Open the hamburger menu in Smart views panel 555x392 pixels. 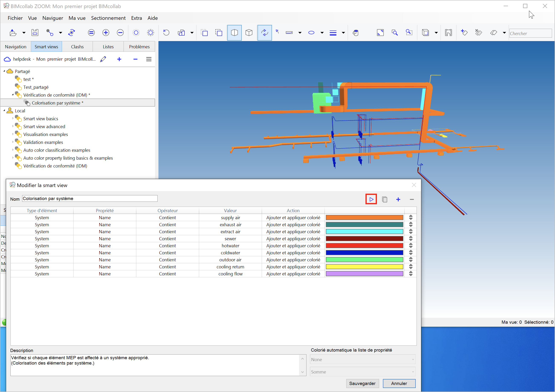(149, 59)
